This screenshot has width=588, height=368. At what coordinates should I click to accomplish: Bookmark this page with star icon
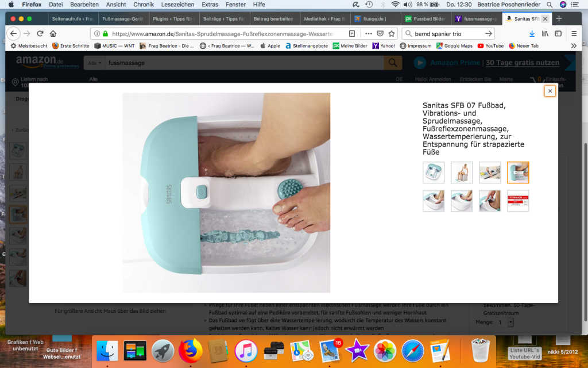click(392, 34)
